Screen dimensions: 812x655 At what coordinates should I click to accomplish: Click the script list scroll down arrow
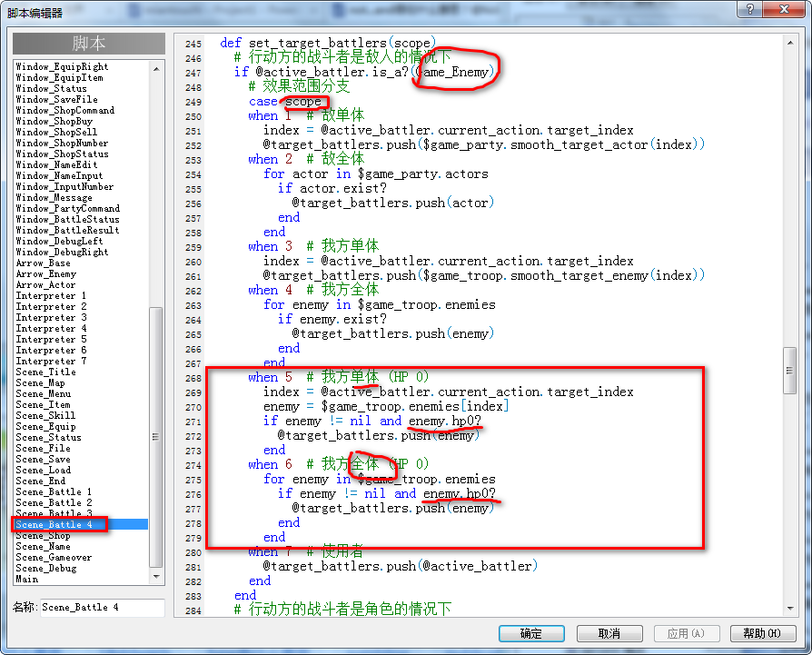coord(156,577)
